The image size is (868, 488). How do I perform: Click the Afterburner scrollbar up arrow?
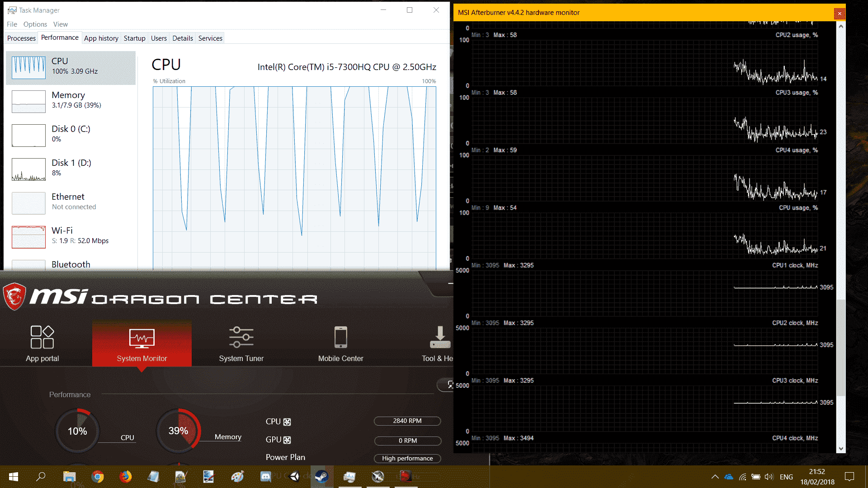tap(841, 26)
